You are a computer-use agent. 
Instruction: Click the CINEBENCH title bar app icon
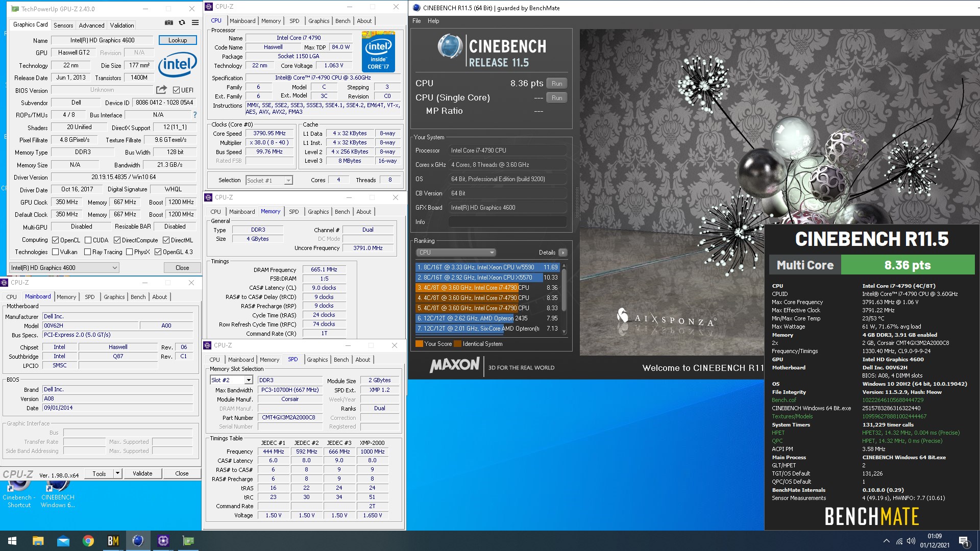tap(416, 8)
